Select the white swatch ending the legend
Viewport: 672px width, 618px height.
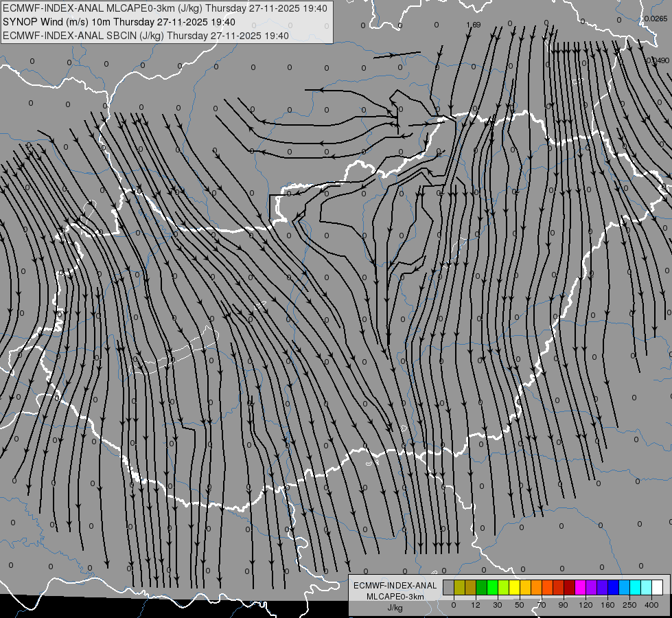point(657,587)
